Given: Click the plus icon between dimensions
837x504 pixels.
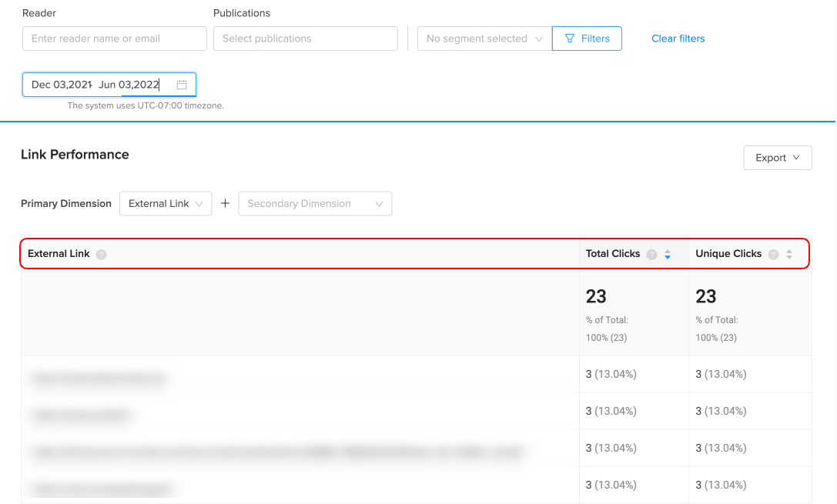Looking at the screenshot, I should (x=225, y=204).
